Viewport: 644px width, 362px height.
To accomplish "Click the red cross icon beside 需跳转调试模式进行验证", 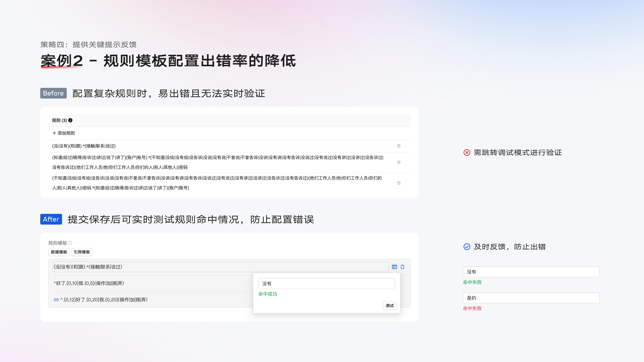I will (x=467, y=152).
